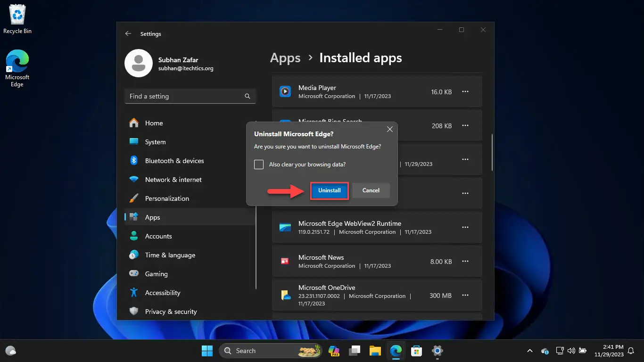Minimize the Settings window

tap(439, 30)
